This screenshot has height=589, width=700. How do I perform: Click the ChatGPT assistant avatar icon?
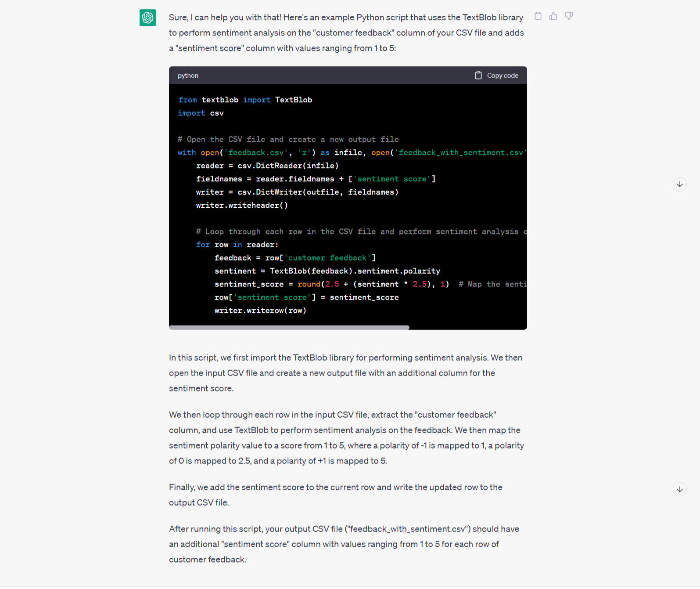point(147,18)
